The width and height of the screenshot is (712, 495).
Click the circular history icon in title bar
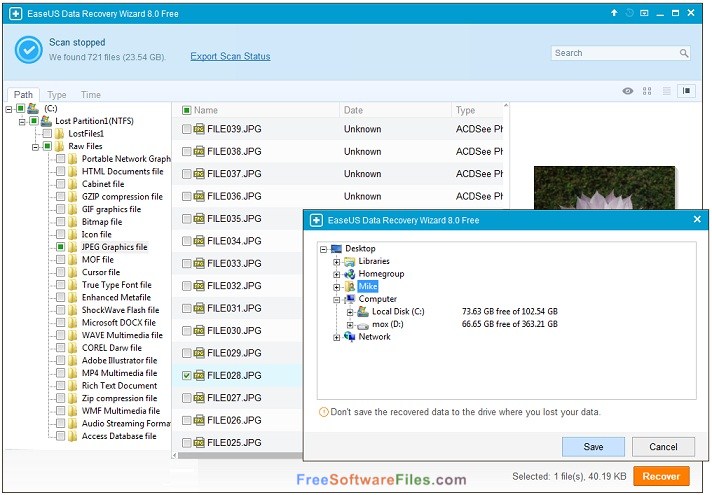[x=629, y=13]
